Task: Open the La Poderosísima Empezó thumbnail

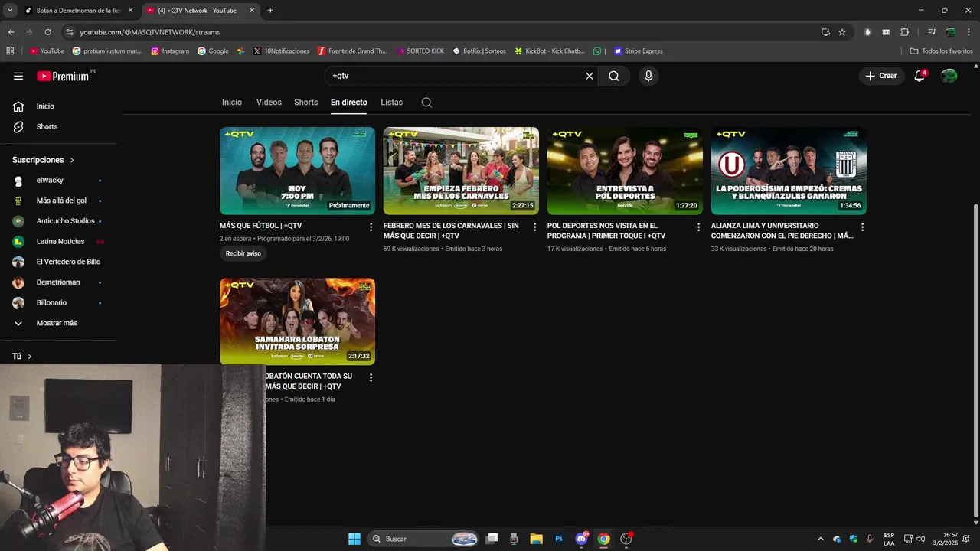Action: [x=789, y=171]
